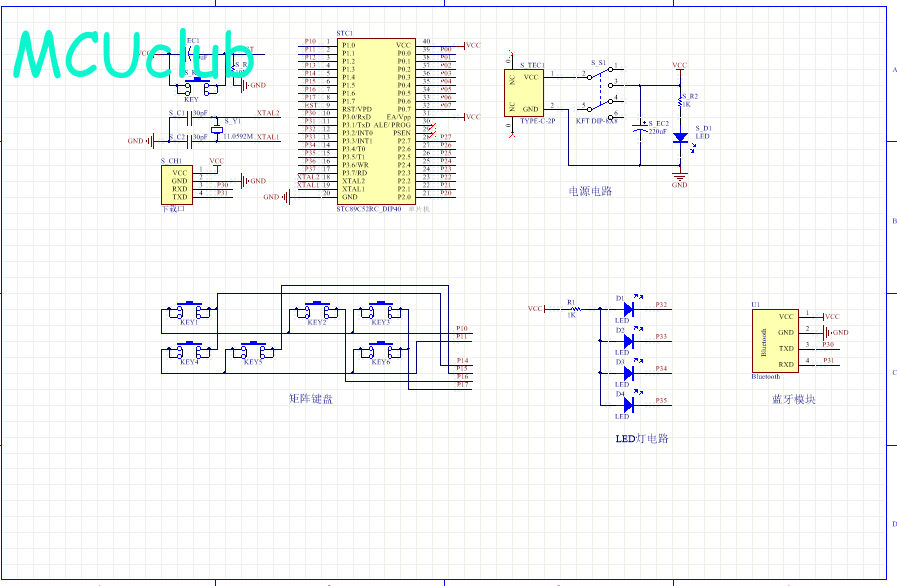Click P17 net label on keypad output
897x586 pixels.
point(462,385)
